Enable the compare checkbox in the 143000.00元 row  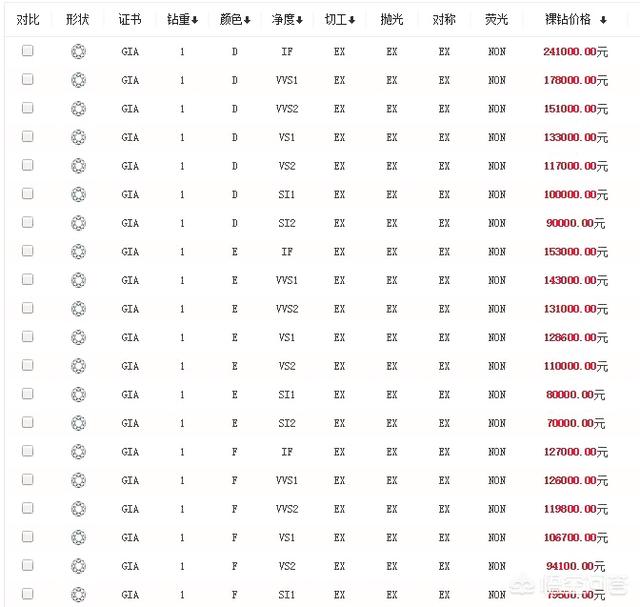pos(27,280)
